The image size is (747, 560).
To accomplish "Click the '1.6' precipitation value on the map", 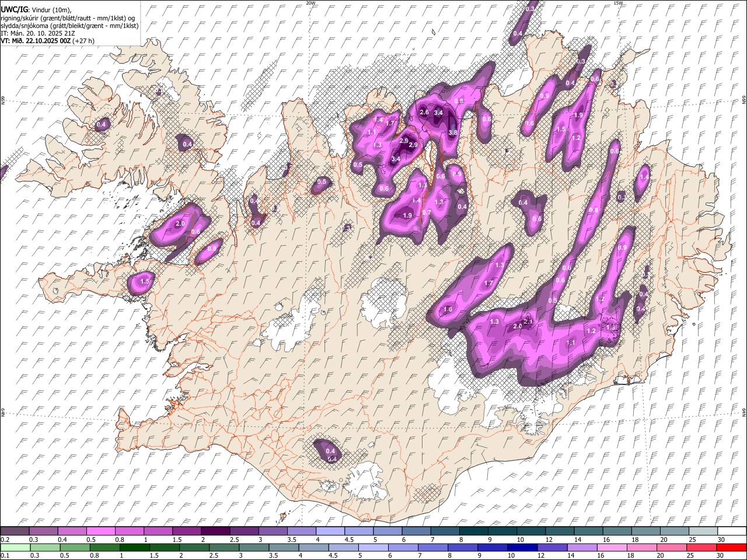I will tap(448, 309).
